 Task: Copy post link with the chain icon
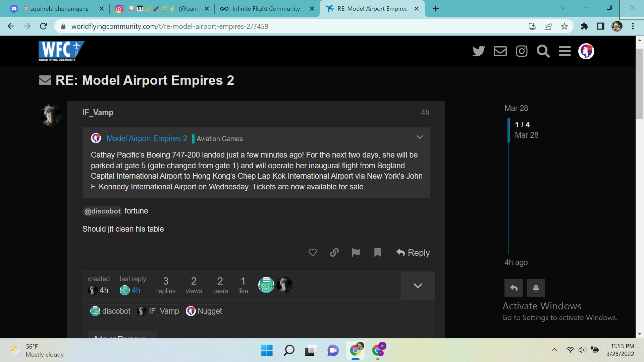[x=334, y=252]
